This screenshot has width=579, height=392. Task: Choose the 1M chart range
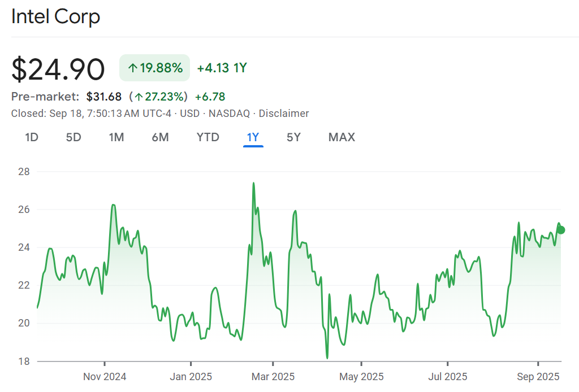point(116,137)
